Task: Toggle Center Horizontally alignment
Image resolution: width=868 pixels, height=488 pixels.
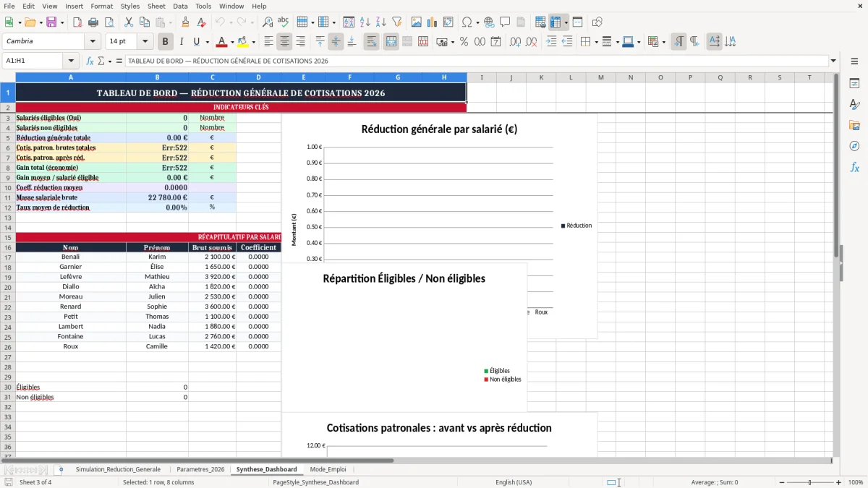Action: 284,42
